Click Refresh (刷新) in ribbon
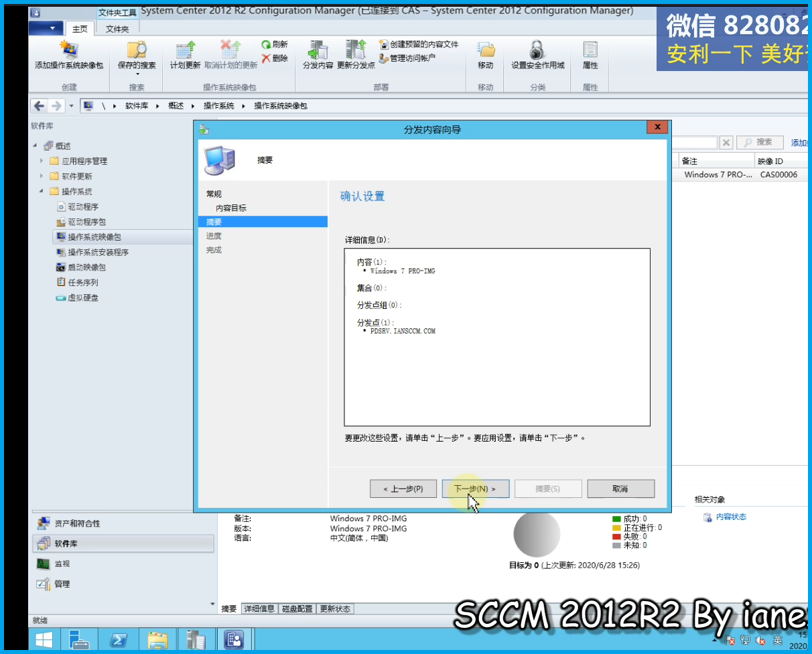Image resolution: width=812 pixels, height=654 pixels. pos(275,44)
